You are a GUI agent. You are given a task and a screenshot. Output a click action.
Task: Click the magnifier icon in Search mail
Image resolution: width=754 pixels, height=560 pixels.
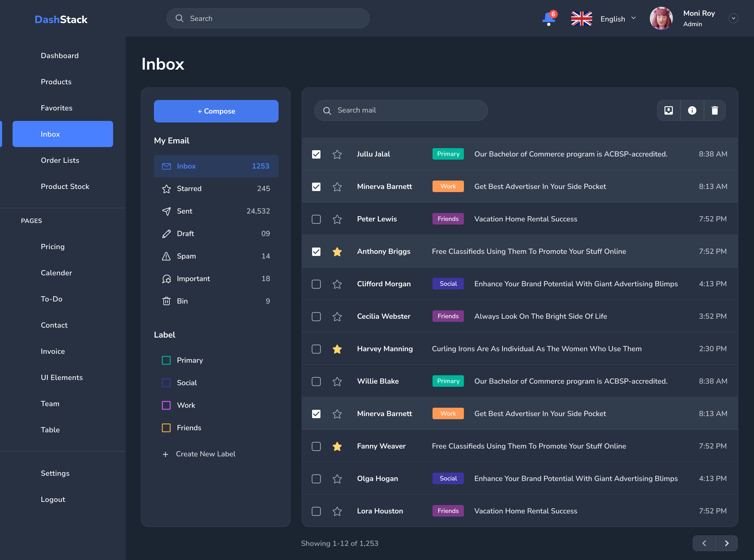click(x=327, y=111)
